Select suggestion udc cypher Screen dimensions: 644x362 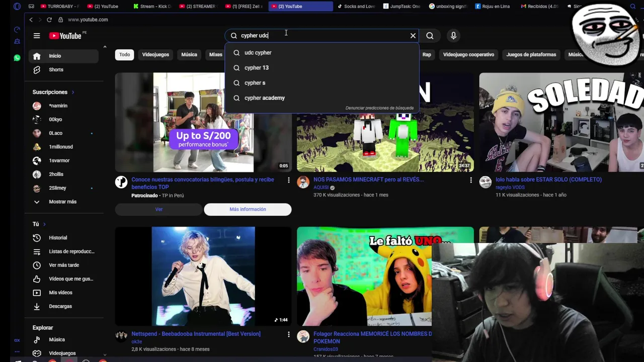coord(322,53)
